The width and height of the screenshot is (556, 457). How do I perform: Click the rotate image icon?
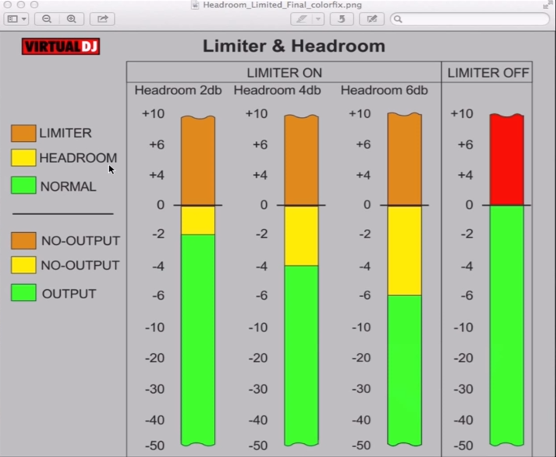click(x=341, y=19)
